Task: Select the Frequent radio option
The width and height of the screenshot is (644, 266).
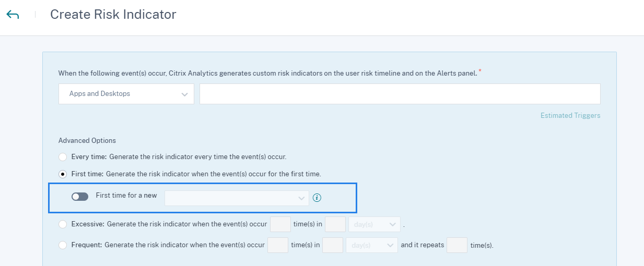Action: [63, 245]
